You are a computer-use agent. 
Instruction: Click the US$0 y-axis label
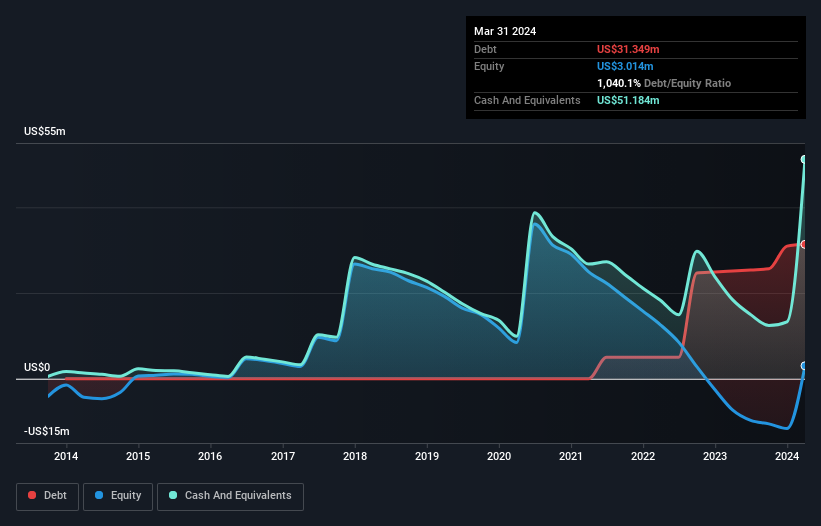tap(37, 367)
